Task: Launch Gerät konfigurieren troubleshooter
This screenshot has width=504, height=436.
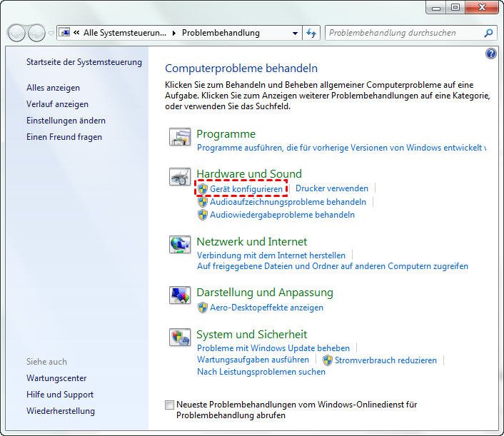Action: [246, 189]
